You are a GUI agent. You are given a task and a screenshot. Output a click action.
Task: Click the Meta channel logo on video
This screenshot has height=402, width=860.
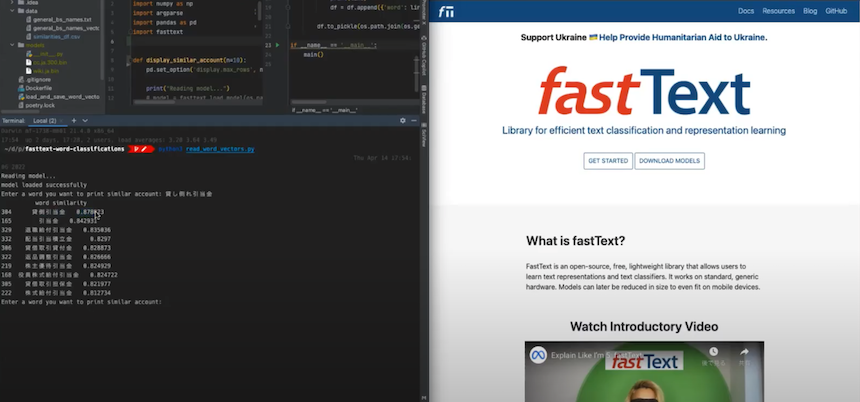point(538,355)
